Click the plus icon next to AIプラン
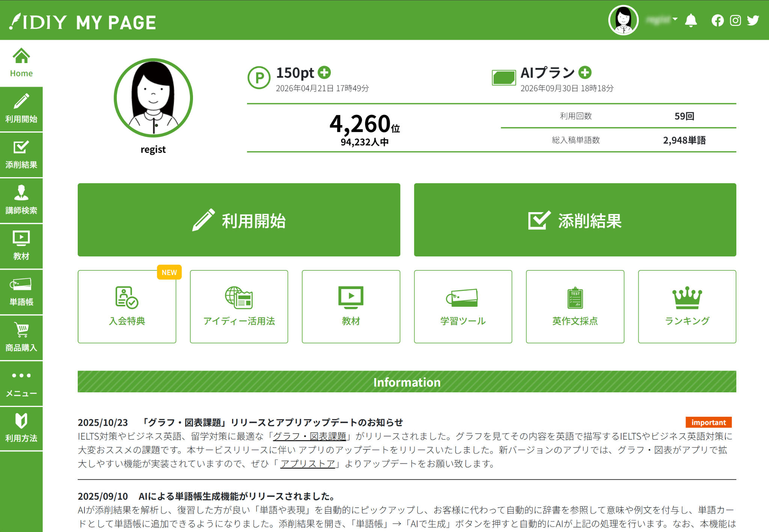Viewport: 769px width, 532px height. pyautogui.click(x=585, y=73)
